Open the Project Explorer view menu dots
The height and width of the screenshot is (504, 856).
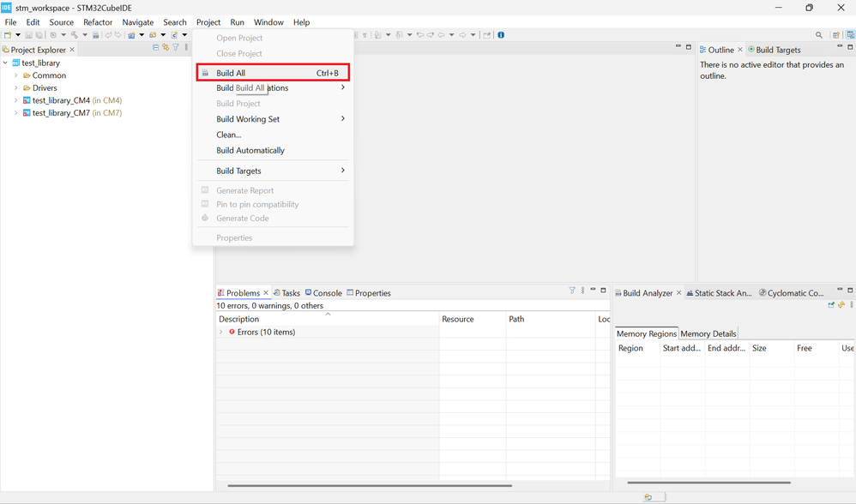[x=186, y=47]
